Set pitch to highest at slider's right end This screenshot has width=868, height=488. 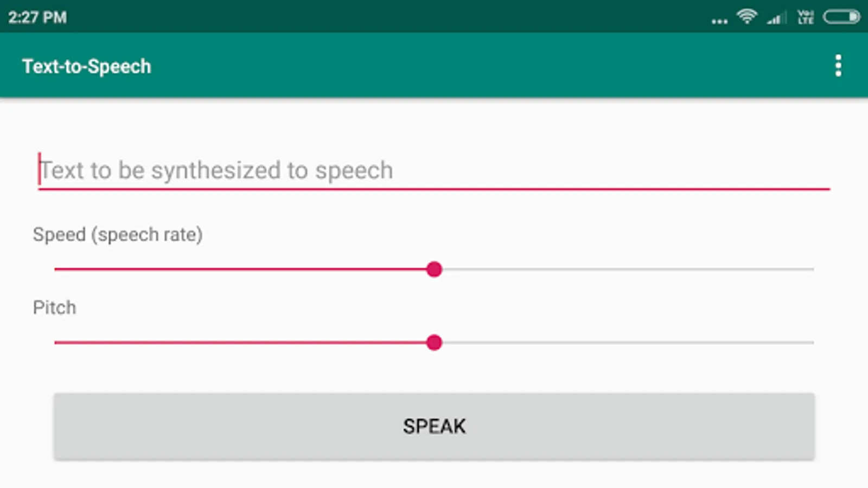click(x=813, y=342)
